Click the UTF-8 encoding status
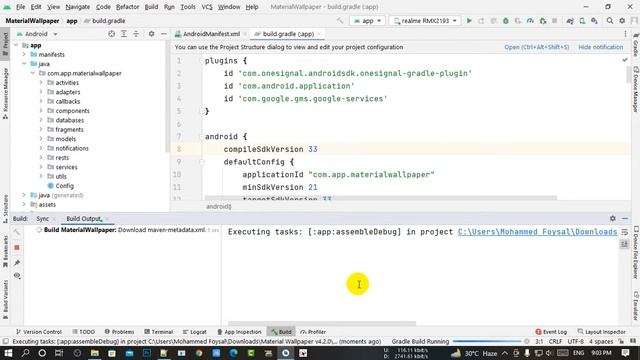This screenshot has width=640, height=360. pos(576,341)
